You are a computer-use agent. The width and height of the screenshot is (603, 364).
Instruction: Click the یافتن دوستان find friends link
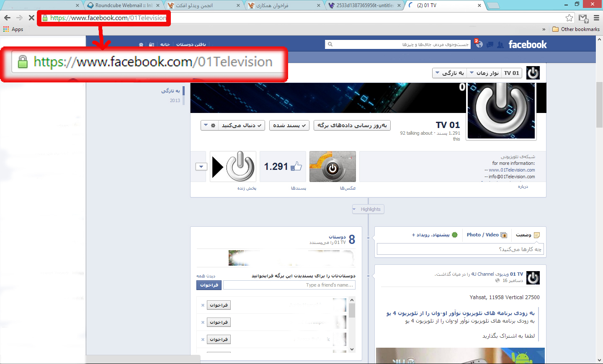(191, 44)
